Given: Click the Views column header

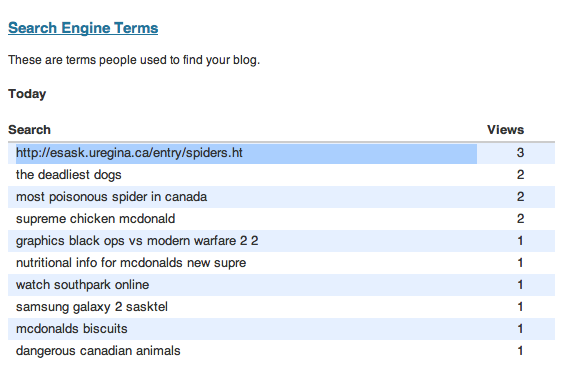Looking at the screenshot, I should click(506, 130).
